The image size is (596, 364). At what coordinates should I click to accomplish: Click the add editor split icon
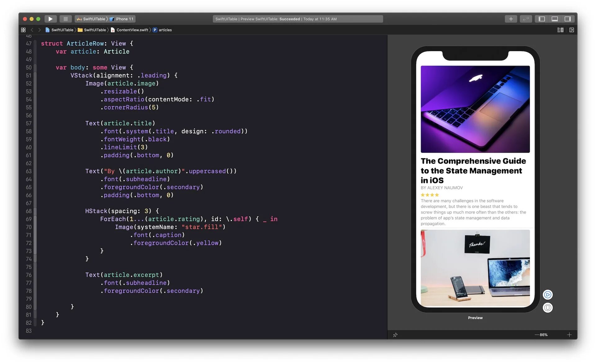click(571, 30)
